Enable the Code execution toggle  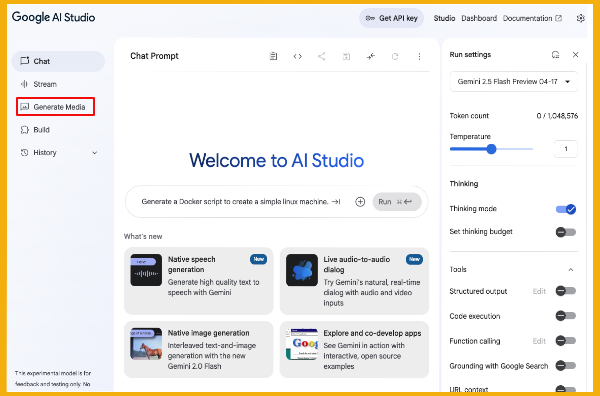[566, 316]
